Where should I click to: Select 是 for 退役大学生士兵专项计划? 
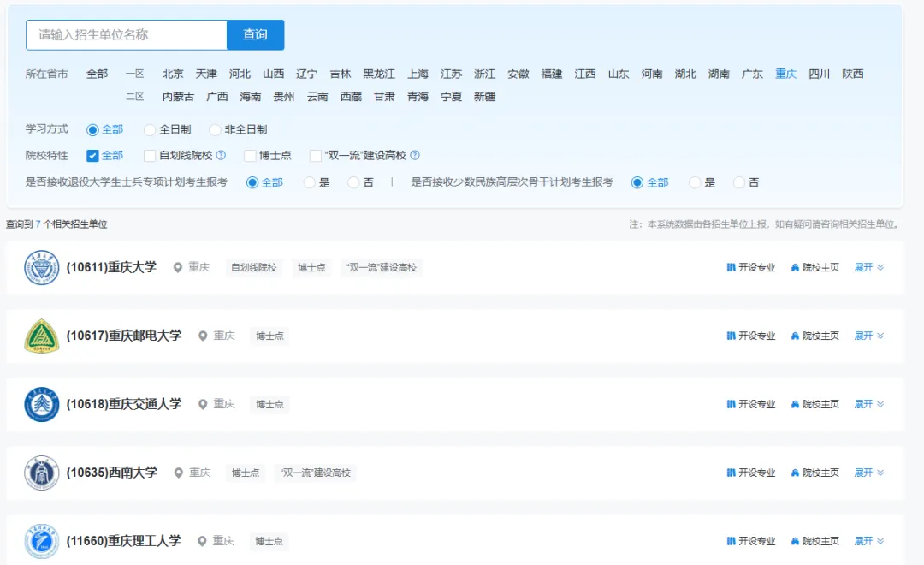click(x=310, y=183)
